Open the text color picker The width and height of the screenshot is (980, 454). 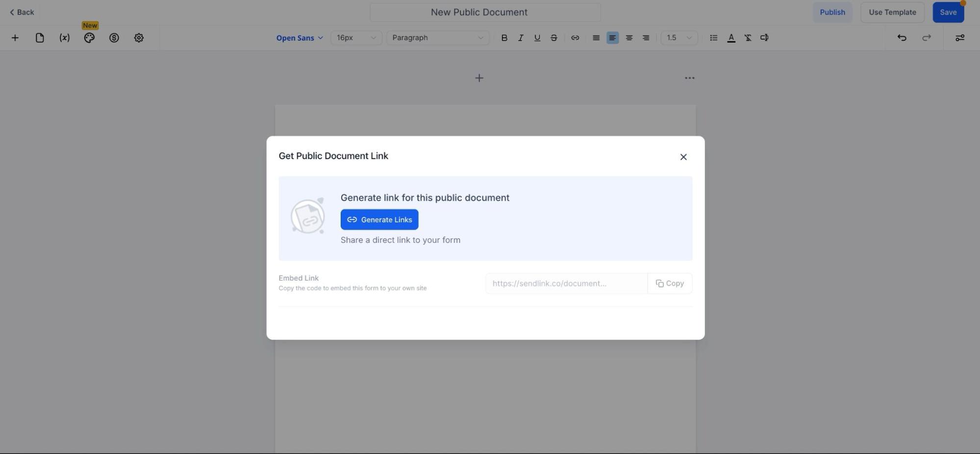pyautogui.click(x=731, y=38)
